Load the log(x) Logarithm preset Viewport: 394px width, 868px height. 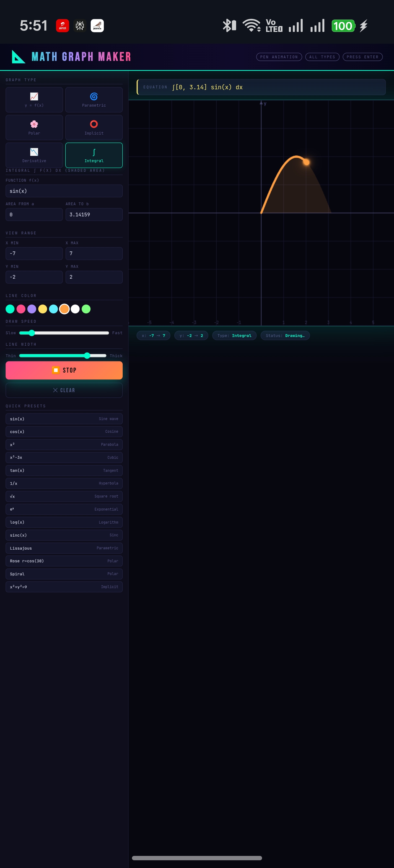[x=64, y=522]
